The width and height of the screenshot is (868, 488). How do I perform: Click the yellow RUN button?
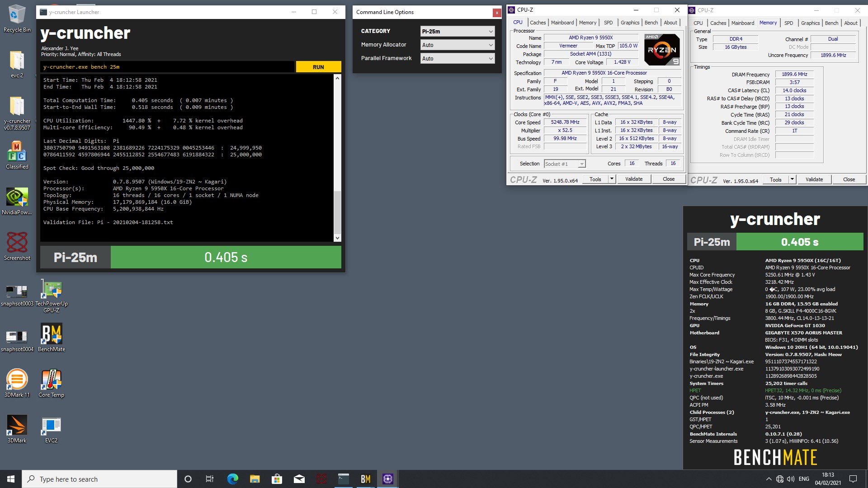[x=318, y=67]
